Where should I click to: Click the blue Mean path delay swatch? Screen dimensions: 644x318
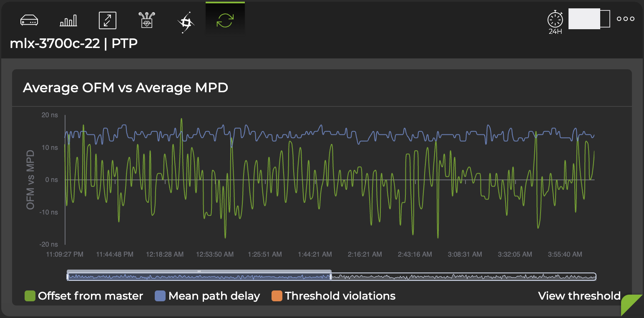[x=161, y=296]
